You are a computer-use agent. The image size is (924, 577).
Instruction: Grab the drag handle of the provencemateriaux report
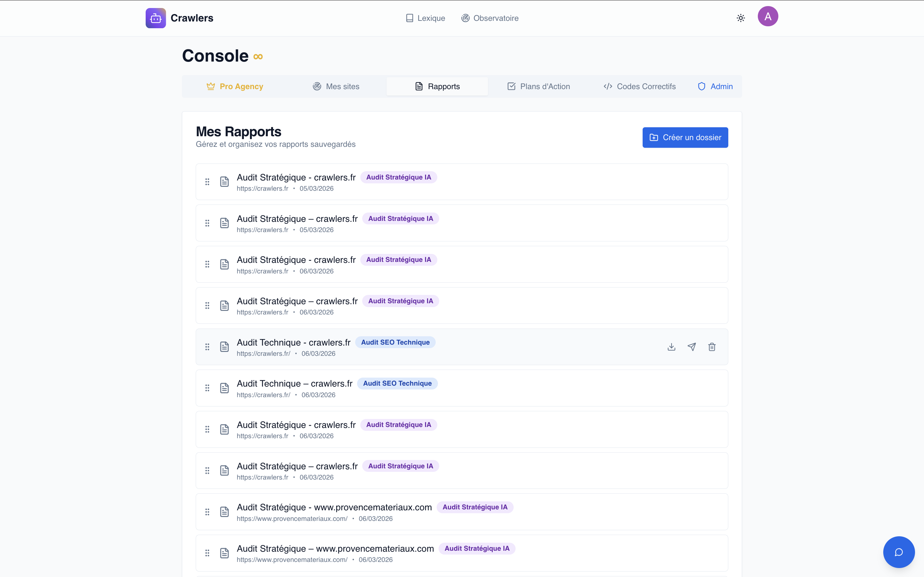[x=207, y=511]
